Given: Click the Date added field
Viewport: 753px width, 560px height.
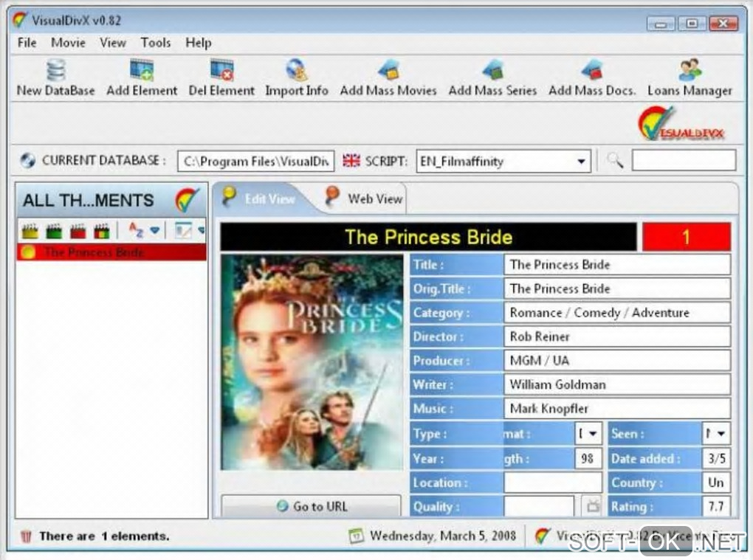Looking at the screenshot, I should click(x=716, y=458).
